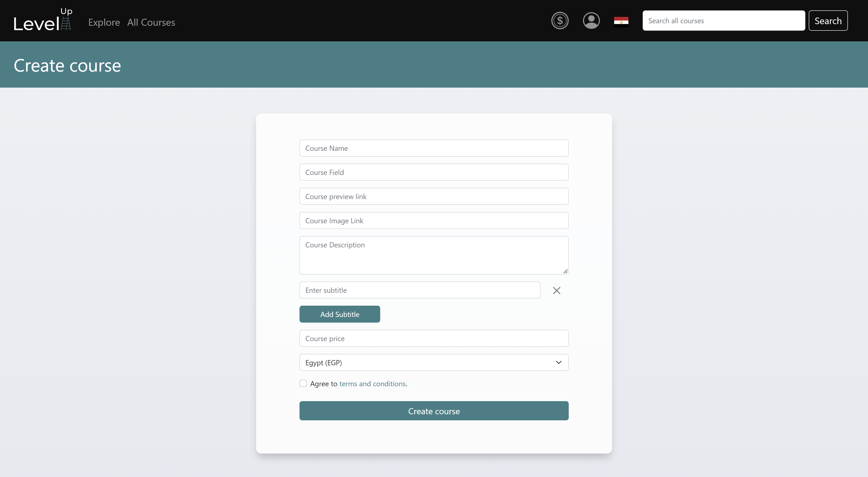Open the Explore nav item

coord(104,22)
